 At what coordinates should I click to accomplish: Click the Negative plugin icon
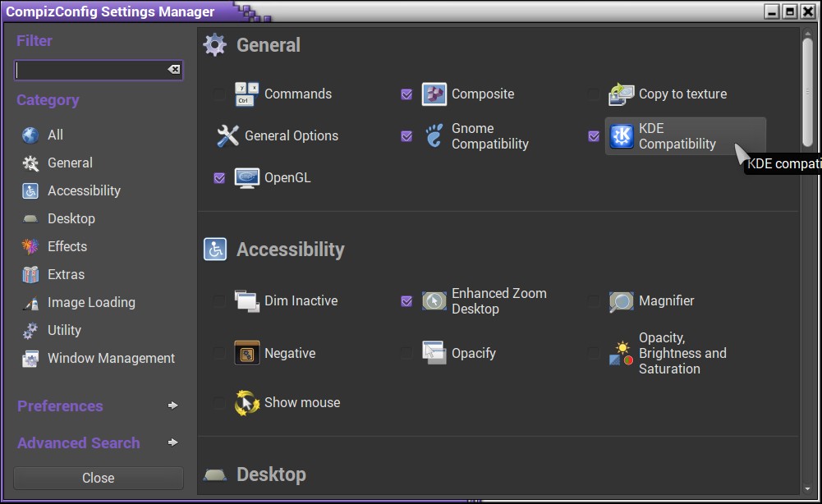point(246,354)
